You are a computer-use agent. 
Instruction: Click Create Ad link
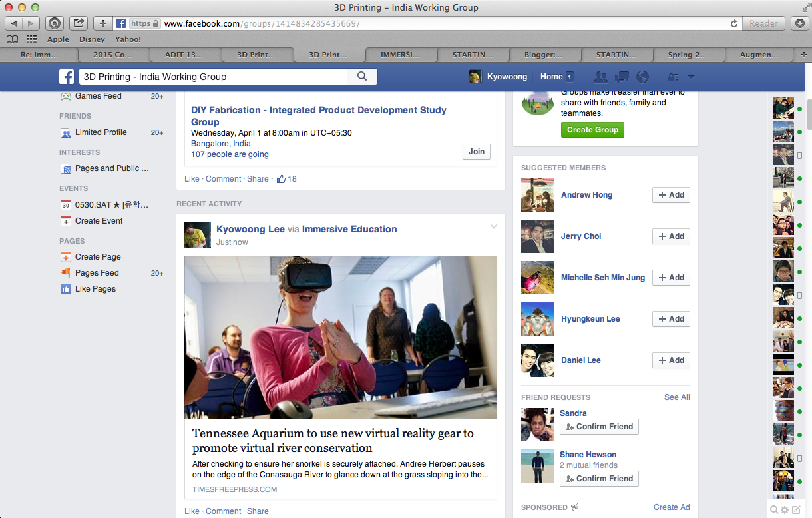coord(672,507)
